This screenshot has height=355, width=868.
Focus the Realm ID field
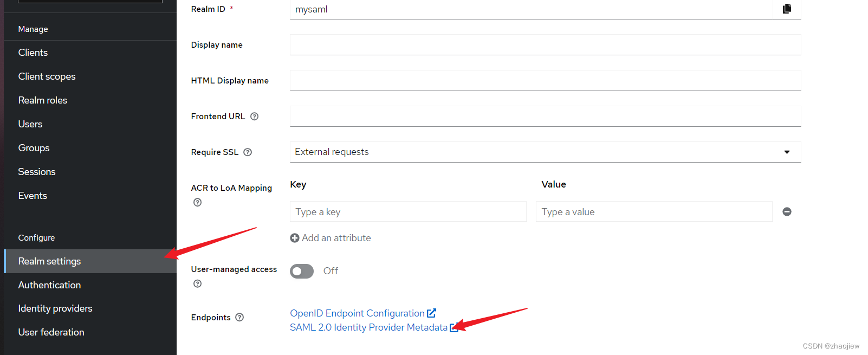[x=531, y=9]
